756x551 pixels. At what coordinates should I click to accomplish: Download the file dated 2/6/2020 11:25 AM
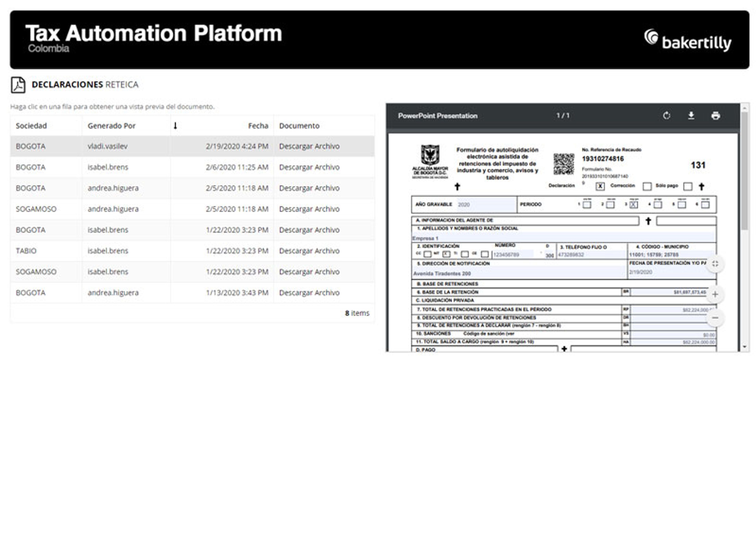click(x=309, y=167)
